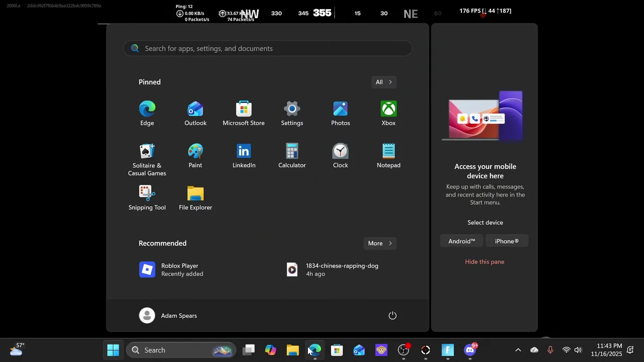Viewport: 644px width, 362px height.
Task: Open the Paint app
Action: tap(195, 156)
